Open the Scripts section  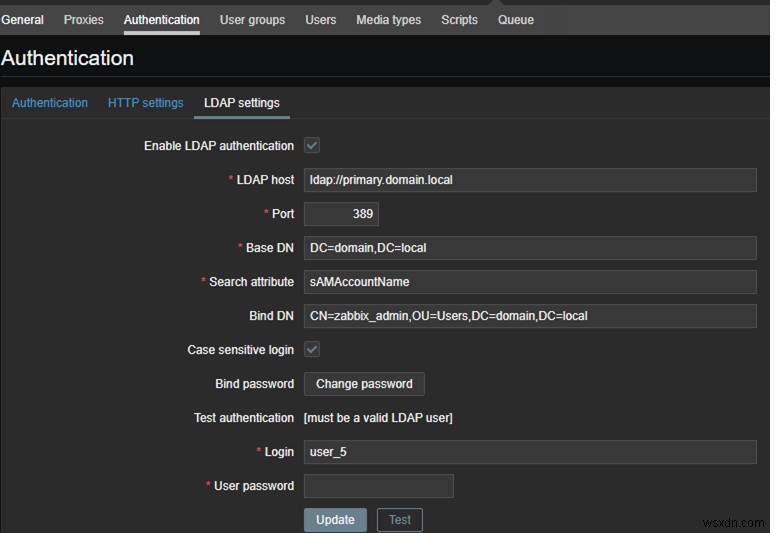459,20
